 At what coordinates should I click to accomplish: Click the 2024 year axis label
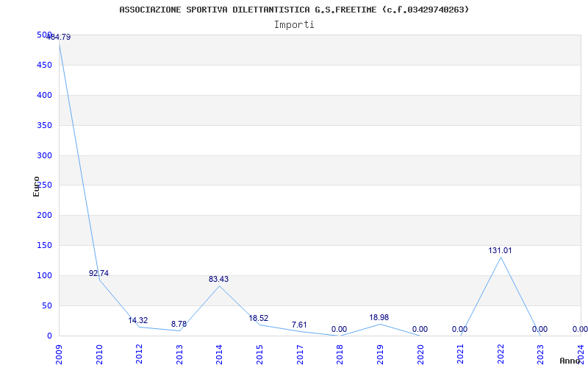(581, 355)
